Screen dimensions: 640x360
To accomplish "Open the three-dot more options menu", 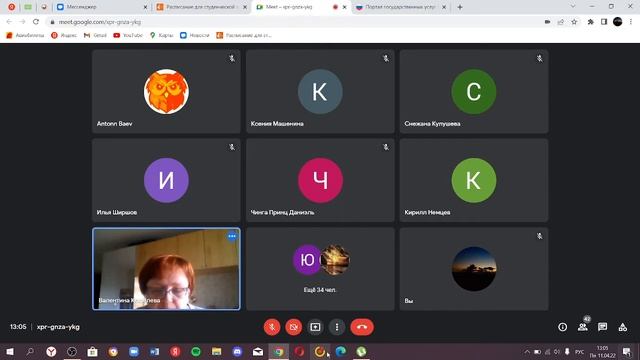I will 337,327.
